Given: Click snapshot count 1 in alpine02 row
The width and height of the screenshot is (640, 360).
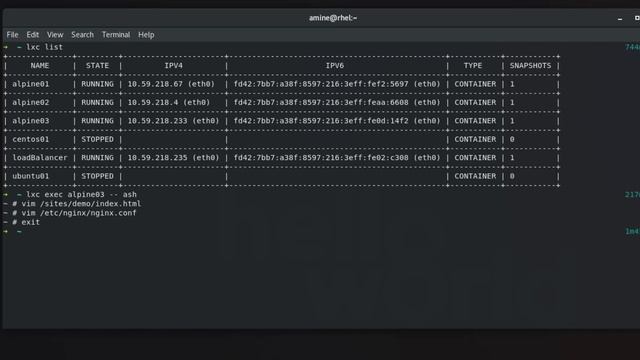Looking at the screenshot, I should click(x=512, y=102).
